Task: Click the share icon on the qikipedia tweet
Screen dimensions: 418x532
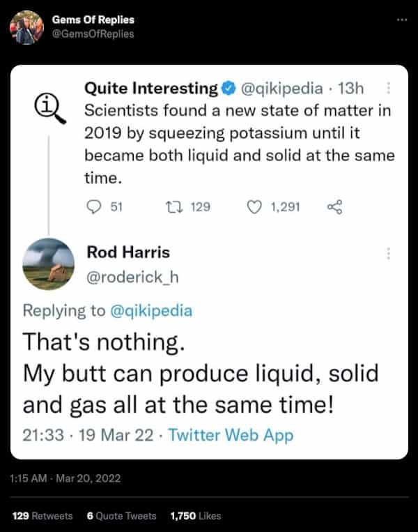Action: point(334,206)
